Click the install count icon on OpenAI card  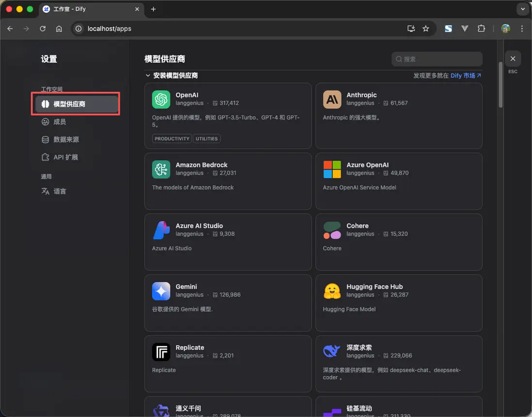tap(215, 103)
